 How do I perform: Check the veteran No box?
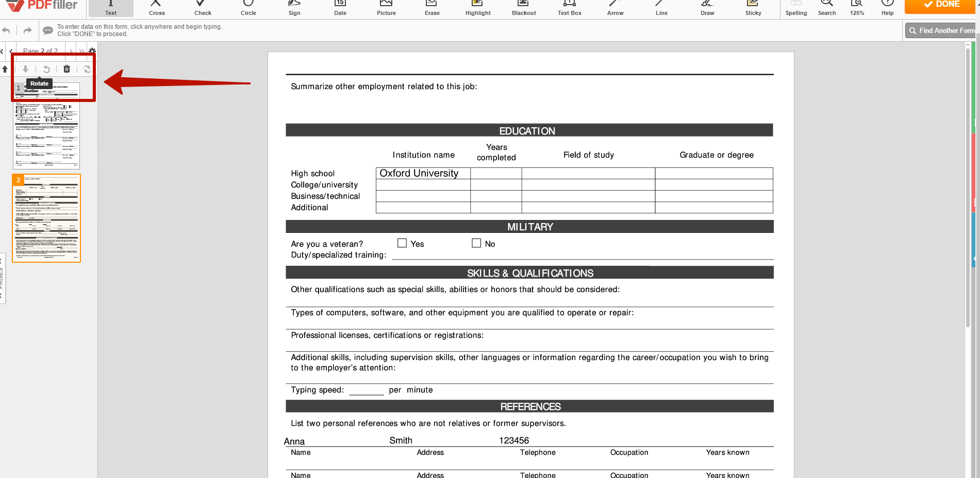476,243
